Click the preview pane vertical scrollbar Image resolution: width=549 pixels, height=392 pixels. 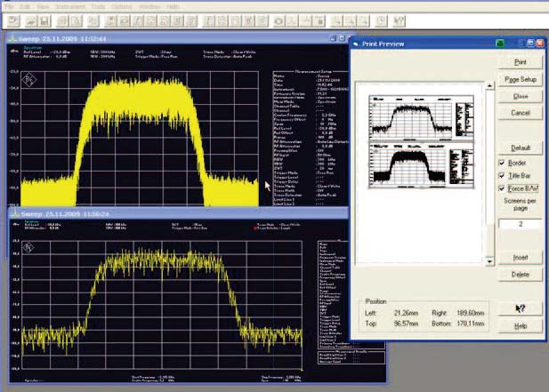488,169
